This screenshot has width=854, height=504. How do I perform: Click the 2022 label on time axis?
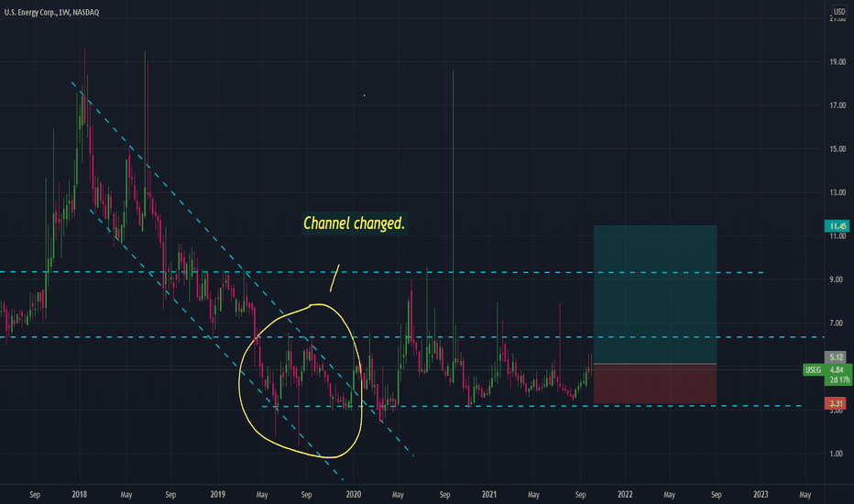pyautogui.click(x=625, y=495)
